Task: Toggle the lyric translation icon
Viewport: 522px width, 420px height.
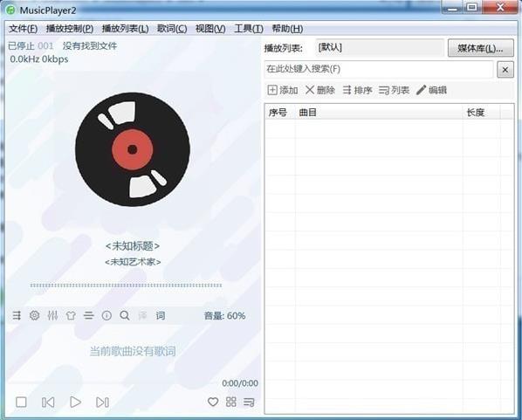Action: point(142,315)
